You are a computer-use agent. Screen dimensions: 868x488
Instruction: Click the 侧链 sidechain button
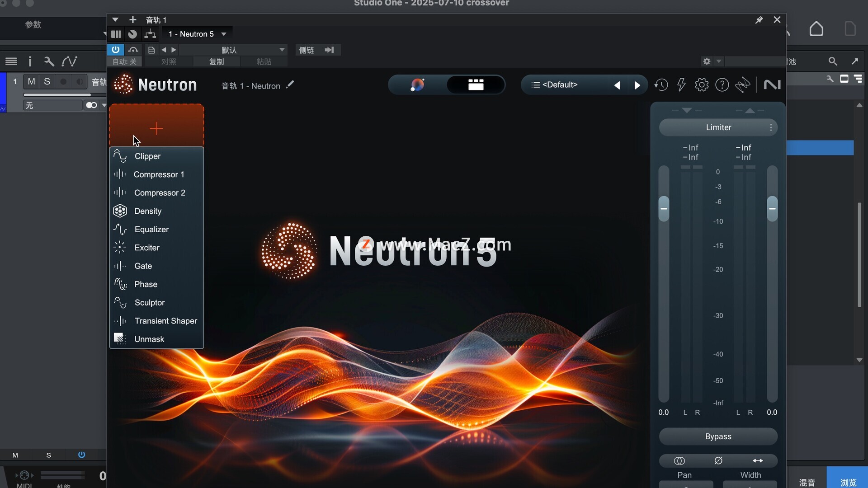coord(307,50)
